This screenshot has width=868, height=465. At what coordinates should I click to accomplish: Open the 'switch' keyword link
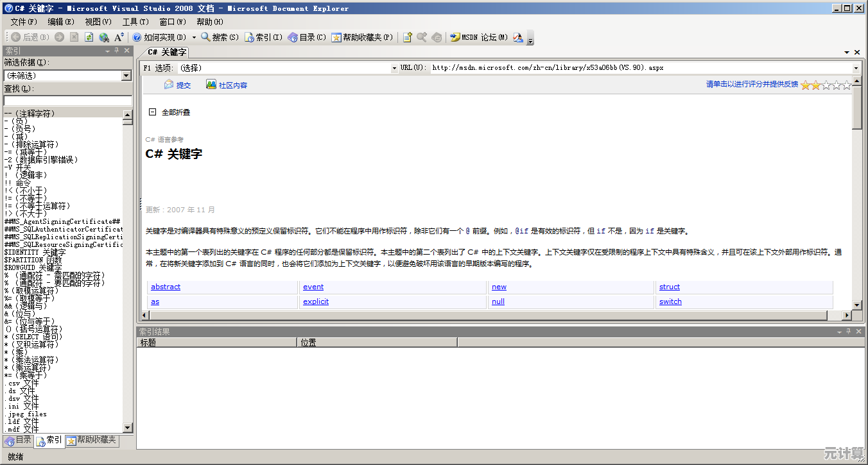(x=670, y=301)
